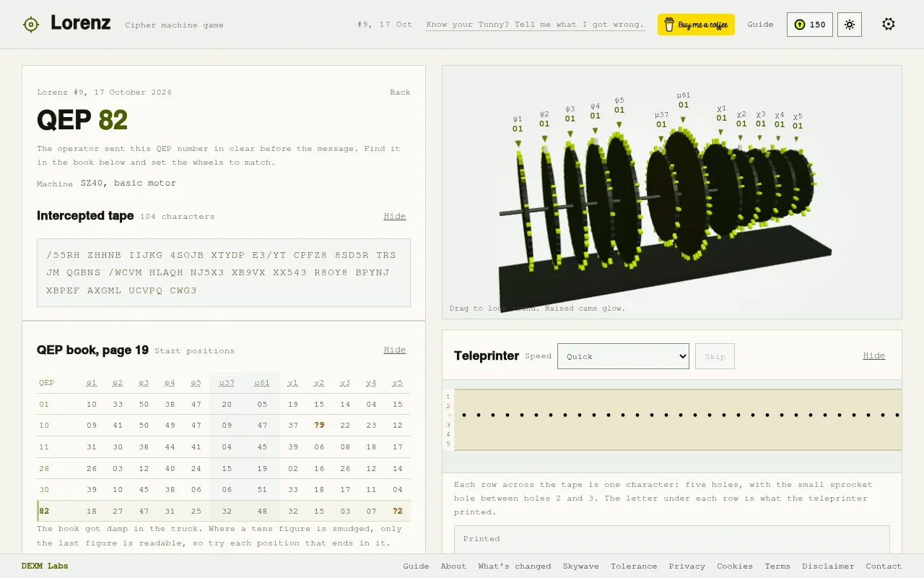Screen dimensions: 924x578
Task: Click the Skip button beside Speed
Action: click(715, 356)
